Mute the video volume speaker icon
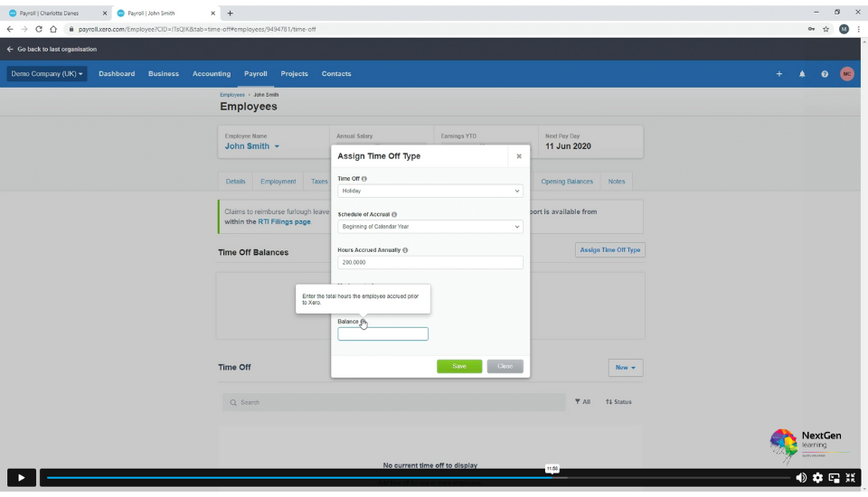Viewport: 868px width, 497px height. [x=801, y=478]
